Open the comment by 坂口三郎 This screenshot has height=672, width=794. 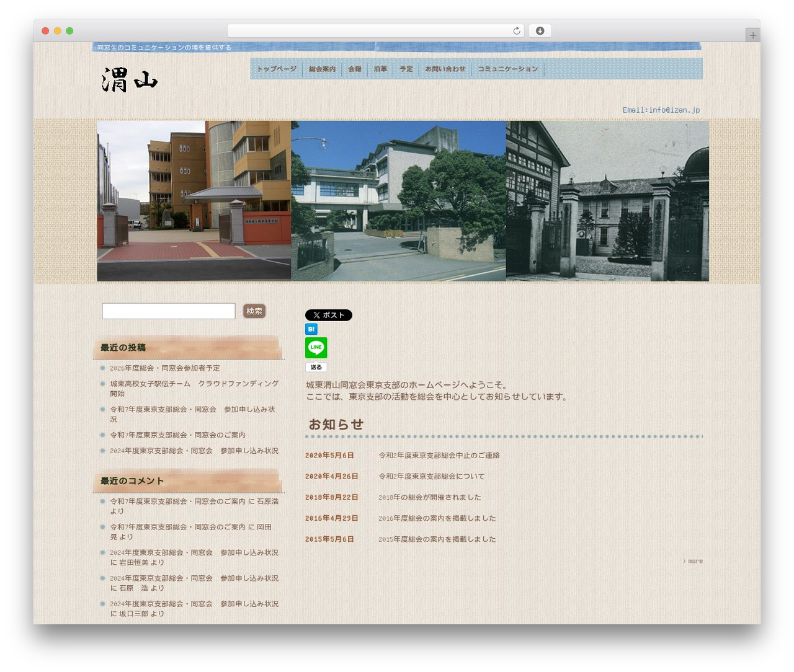click(194, 609)
